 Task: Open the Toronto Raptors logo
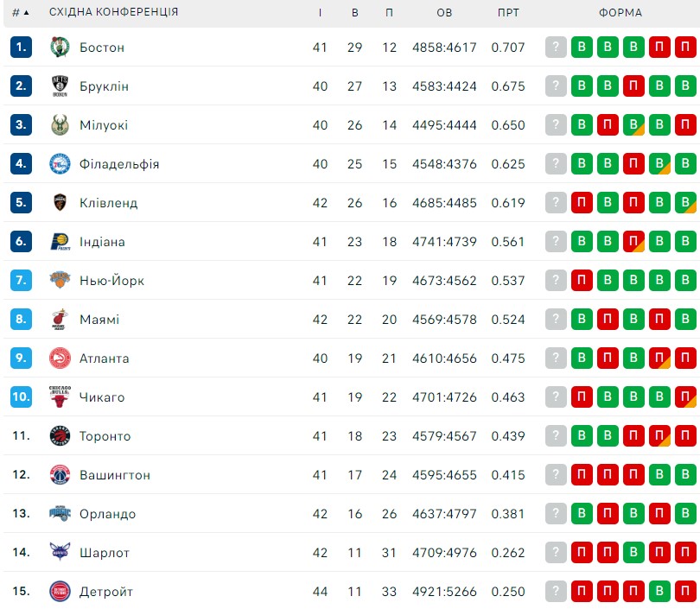coord(60,435)
